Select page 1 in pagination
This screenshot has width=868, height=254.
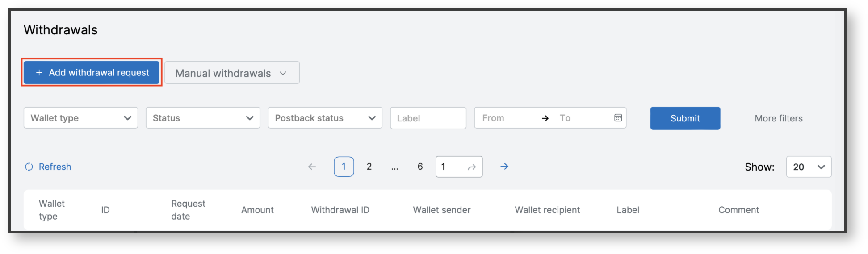click(344, 167)
